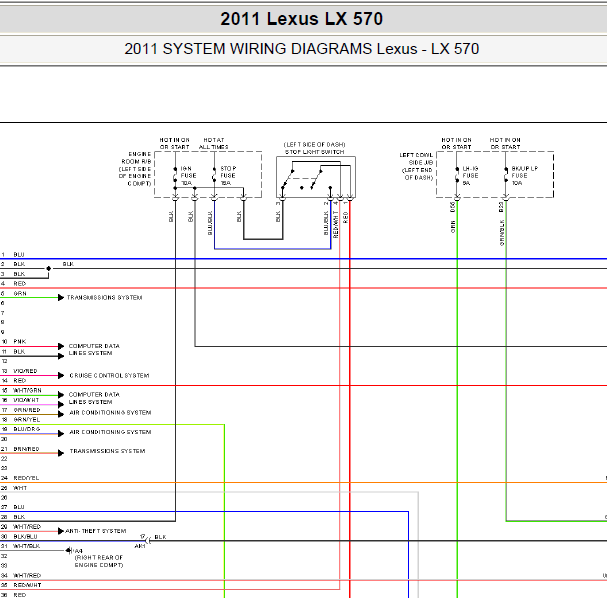Click the 'HOT AT ALL TIMES' label

pos(213,144)
